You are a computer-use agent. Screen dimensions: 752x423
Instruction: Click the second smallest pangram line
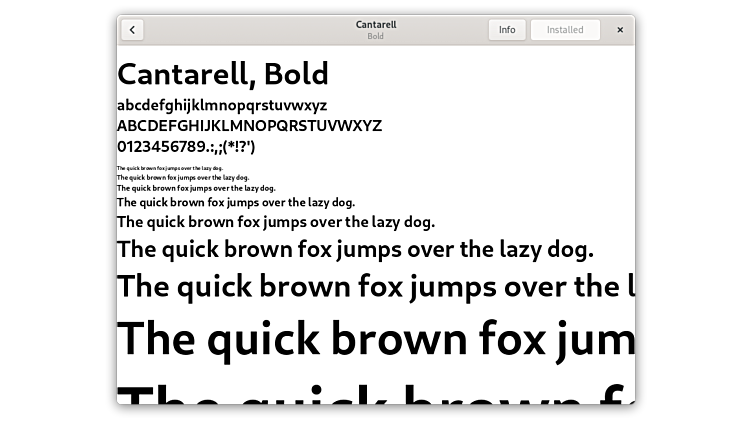tap(183, 177)
